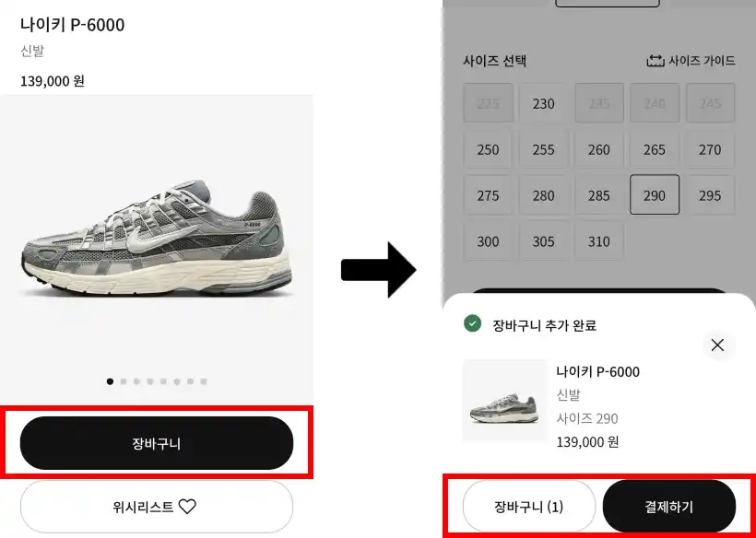The width and height of the screenshot is (756, 538).
Task: Close the 장바구니 추가 완료 popup
Action: [717, 345]
